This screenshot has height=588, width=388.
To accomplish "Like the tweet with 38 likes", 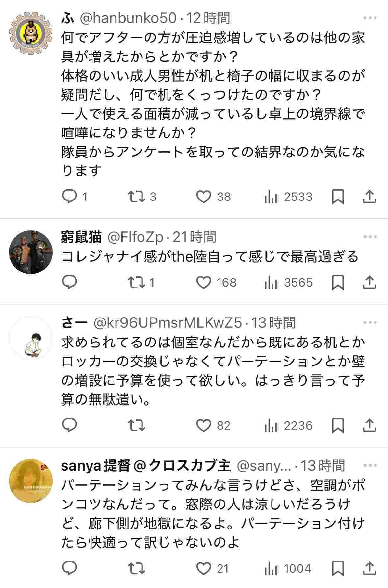I will pos(203,197).
